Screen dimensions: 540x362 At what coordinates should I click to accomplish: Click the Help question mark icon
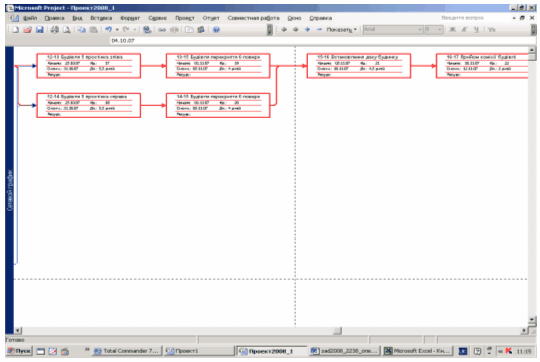coord(216,30)
